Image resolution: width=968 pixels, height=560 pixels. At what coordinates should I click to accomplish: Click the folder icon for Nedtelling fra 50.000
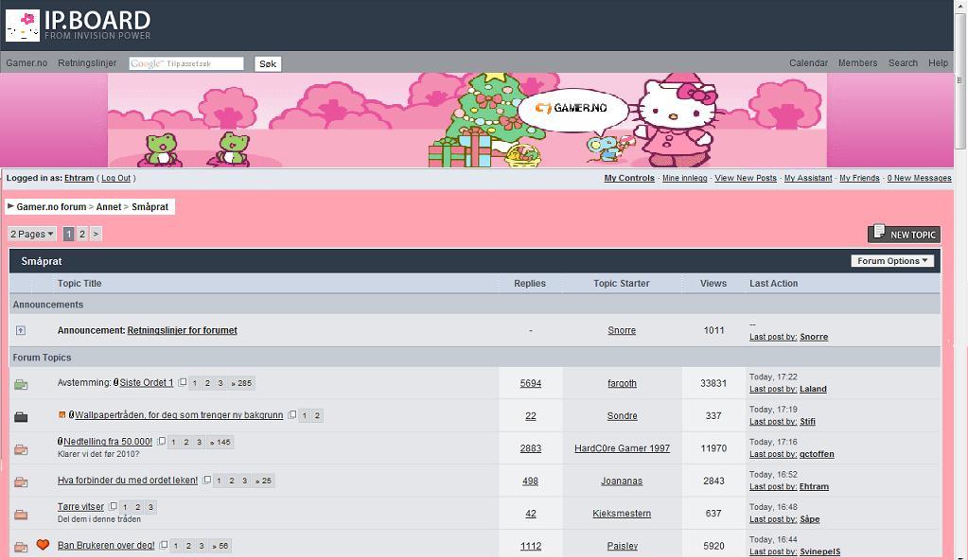[21, 449]
